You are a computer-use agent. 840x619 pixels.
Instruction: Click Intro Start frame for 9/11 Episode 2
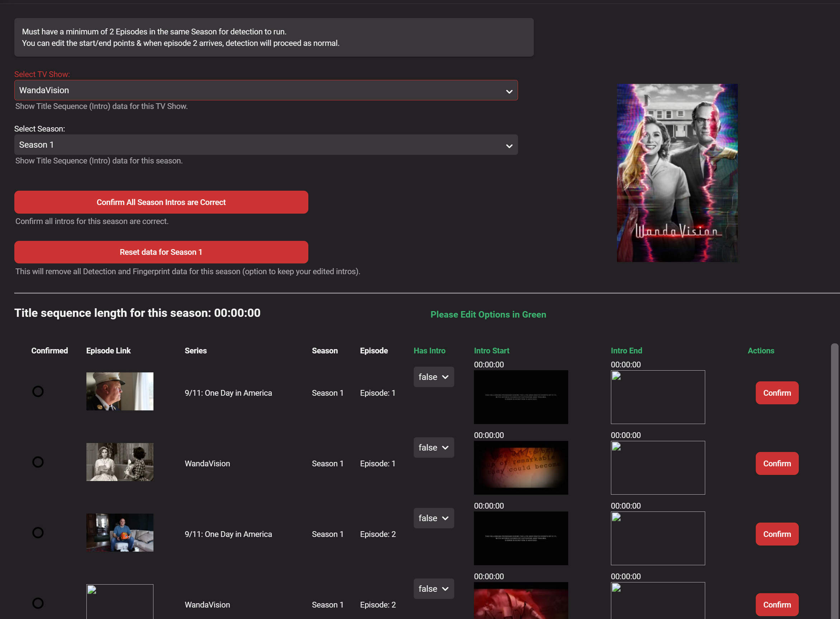(x=521, y=538)
